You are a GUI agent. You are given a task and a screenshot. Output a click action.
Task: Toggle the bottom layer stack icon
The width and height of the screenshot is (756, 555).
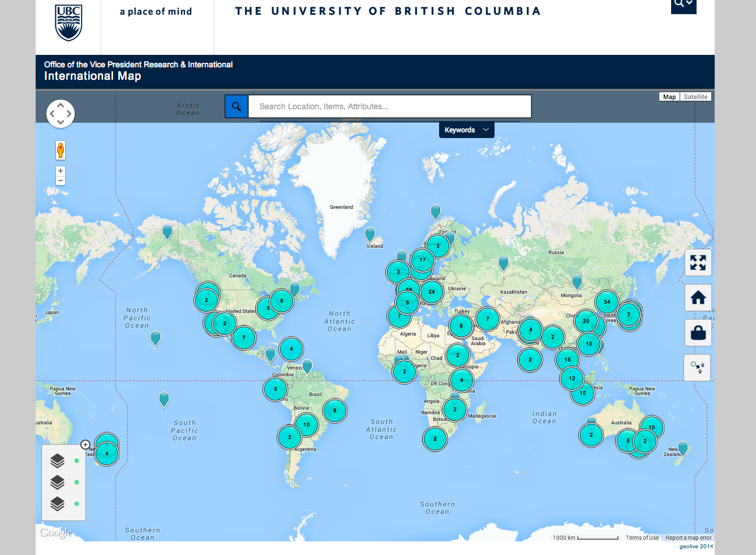coord(58,504)
